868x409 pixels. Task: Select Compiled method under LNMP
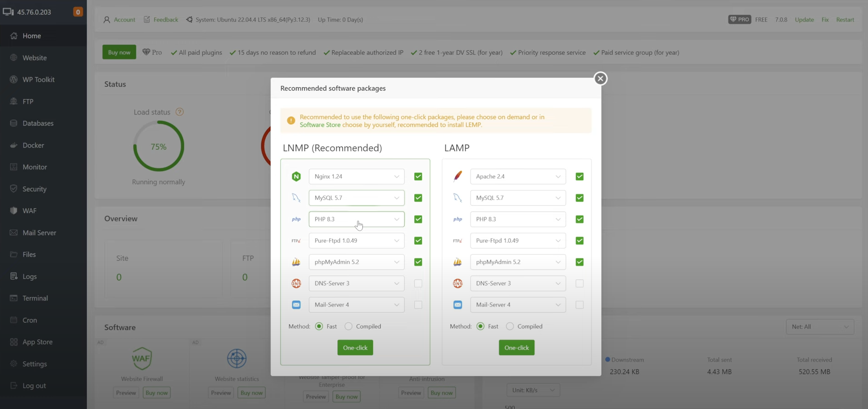349,326
